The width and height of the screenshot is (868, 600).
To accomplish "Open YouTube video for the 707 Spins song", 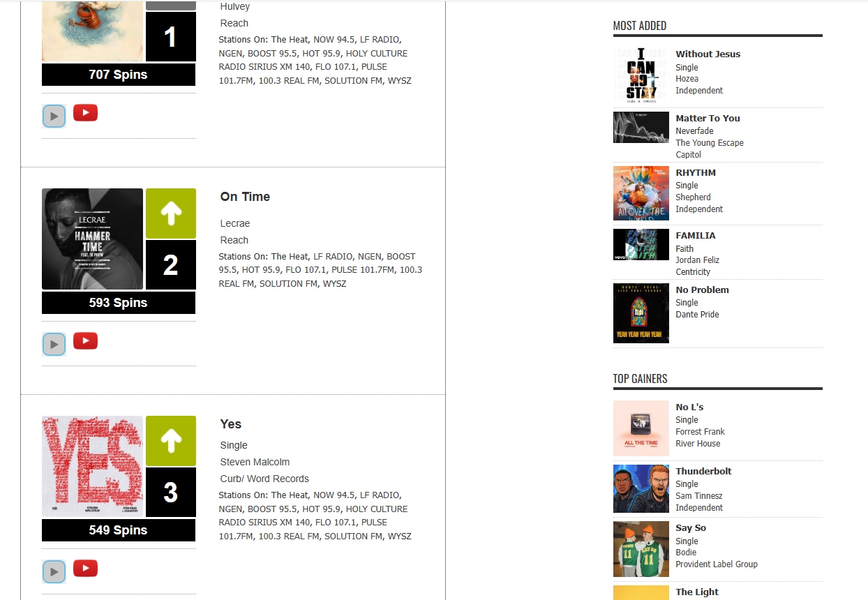I will (85, 113).
